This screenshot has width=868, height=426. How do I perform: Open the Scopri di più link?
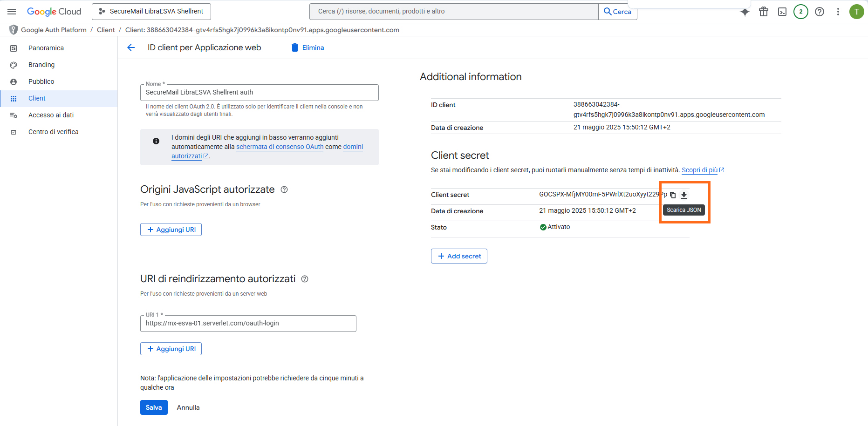pos(703,170)
